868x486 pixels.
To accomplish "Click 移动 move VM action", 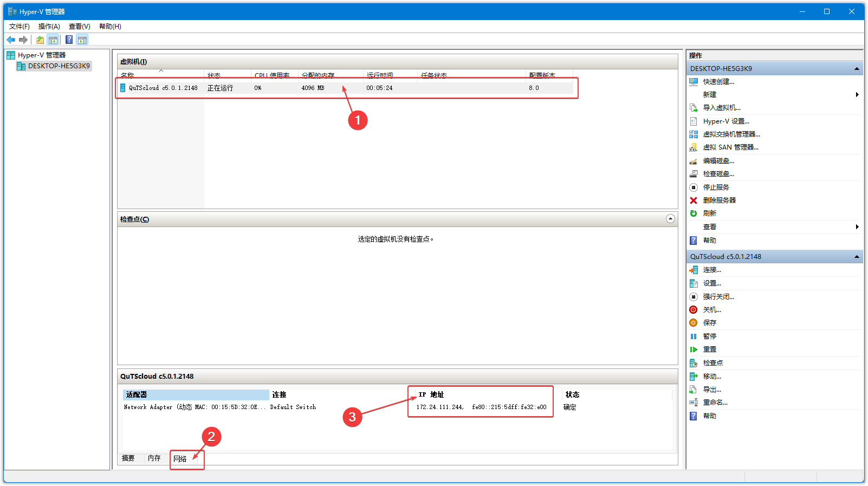I will pyautogui.click(x=712, y=377).
